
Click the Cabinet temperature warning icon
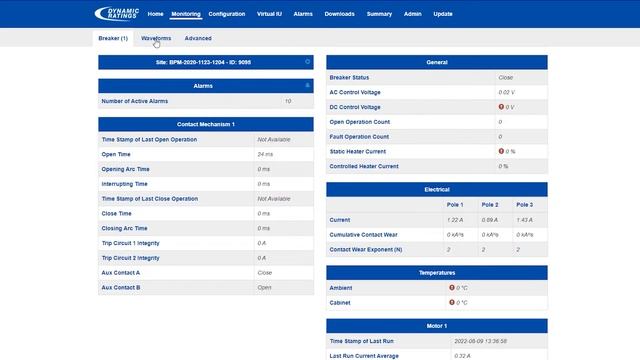452,302
